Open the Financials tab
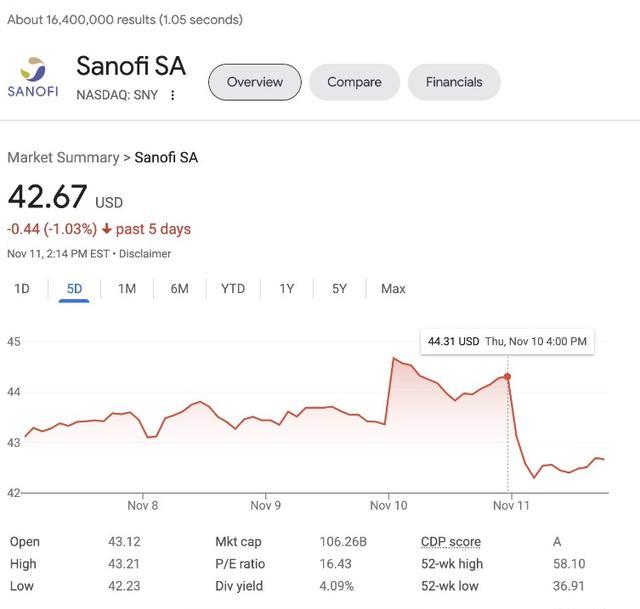The height and width of the screenshot is (609, 640). pyautogui.click(x=454, y=82)
